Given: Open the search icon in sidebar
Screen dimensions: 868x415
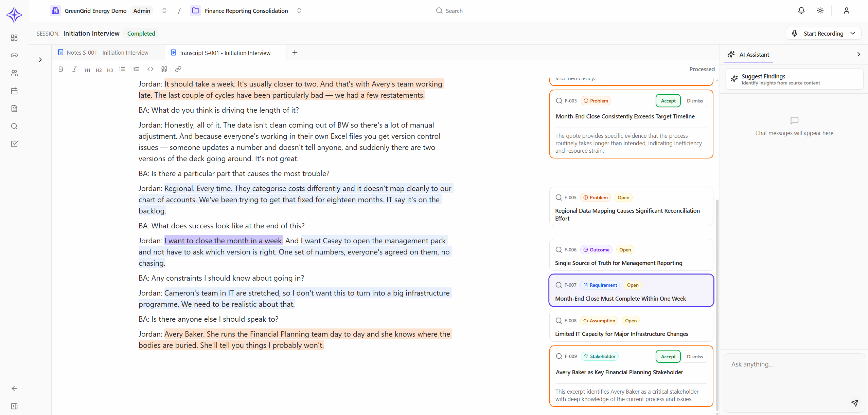Looking at the screenshot, I should click(x=14, y=126).
